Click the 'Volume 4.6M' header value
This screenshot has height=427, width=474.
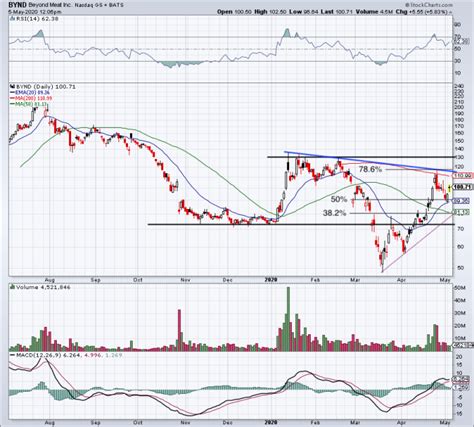pyautogui.click(x=373, y=12)
